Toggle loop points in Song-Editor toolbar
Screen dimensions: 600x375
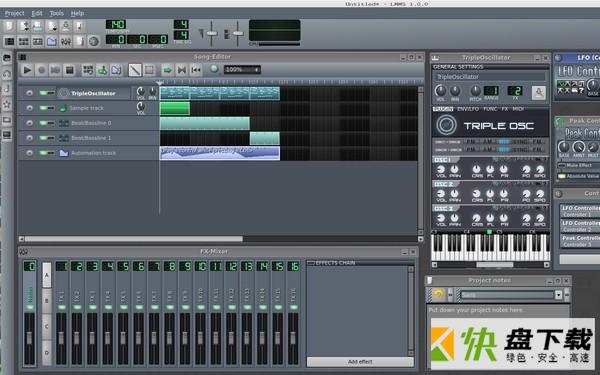[181, 70]
